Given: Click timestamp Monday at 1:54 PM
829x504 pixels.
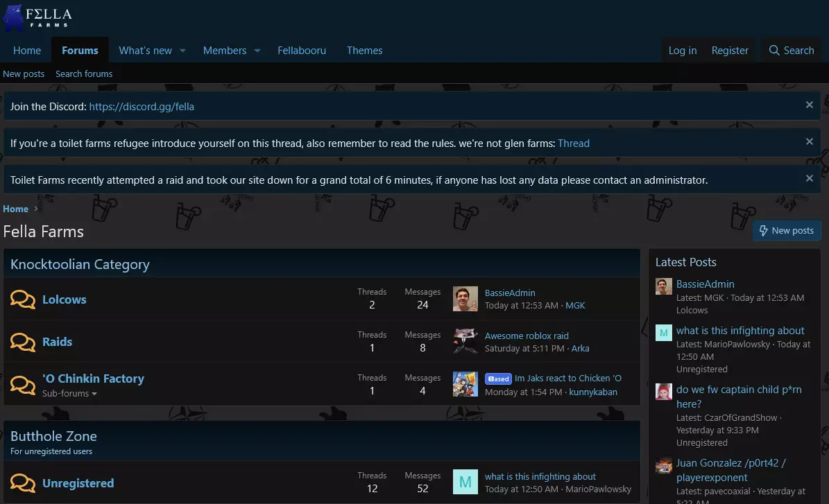Looking at the screenshot, I should (523, 392).
